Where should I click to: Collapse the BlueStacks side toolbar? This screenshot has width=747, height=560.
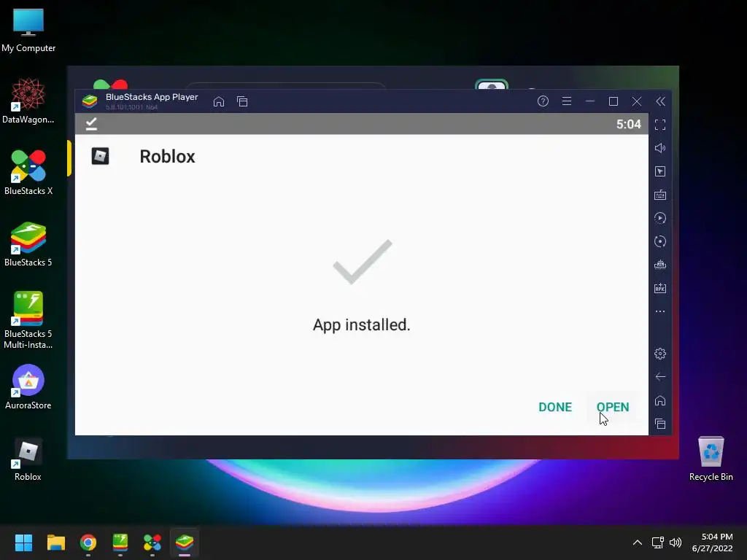pos(660,101)
